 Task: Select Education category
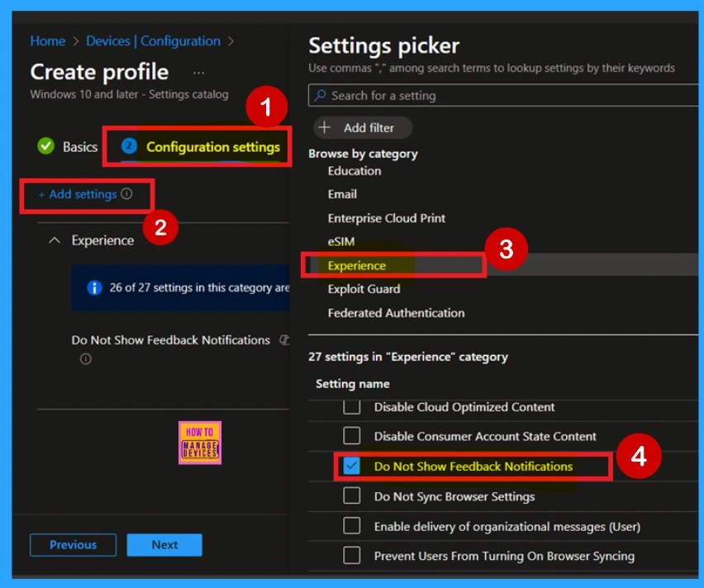354,171
